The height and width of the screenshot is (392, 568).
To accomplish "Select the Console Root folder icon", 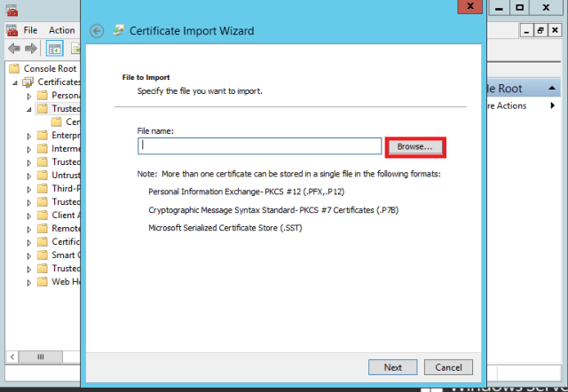I will (14, 68).
